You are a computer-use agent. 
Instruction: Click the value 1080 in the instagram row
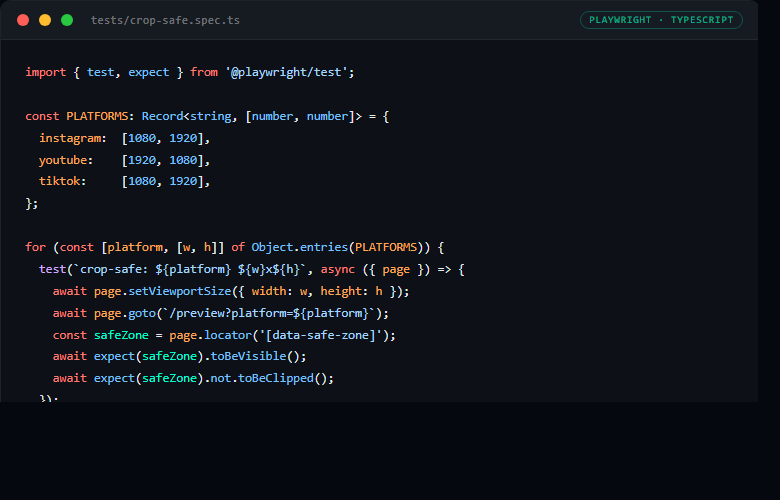pos(142,138)
